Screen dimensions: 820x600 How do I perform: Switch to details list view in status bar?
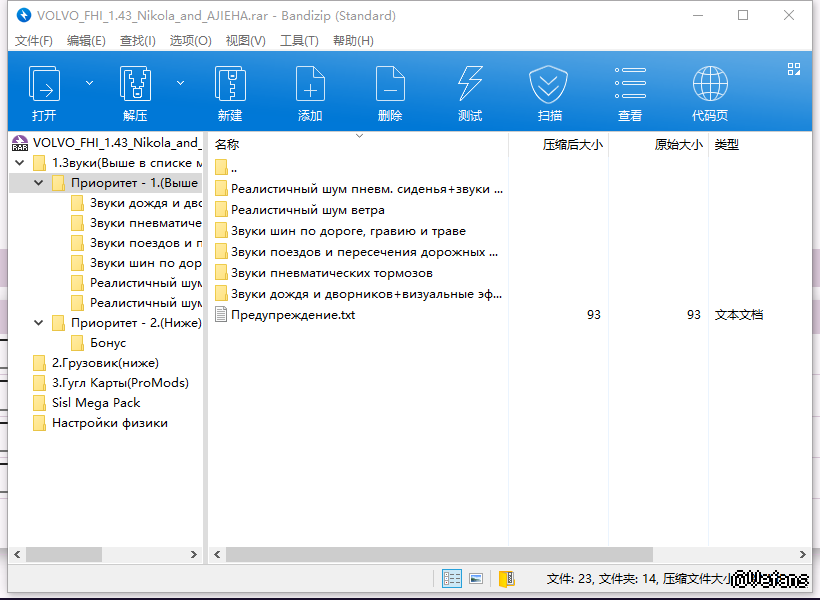(452, 578)
